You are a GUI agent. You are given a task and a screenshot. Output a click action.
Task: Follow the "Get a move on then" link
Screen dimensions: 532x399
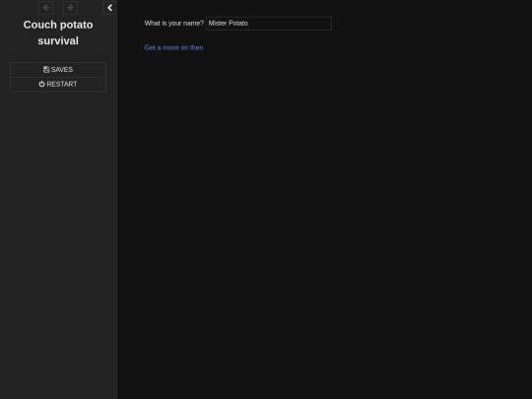[x=173, y=48]
